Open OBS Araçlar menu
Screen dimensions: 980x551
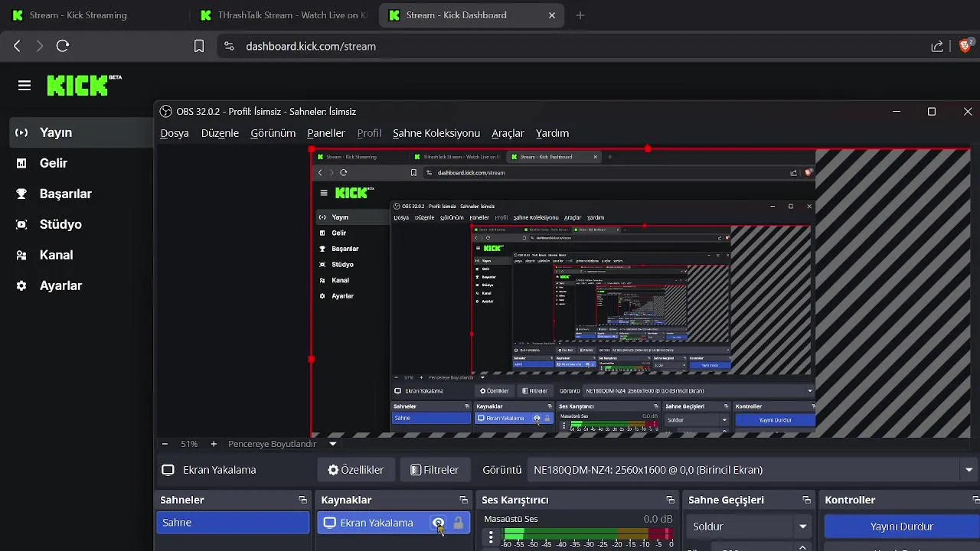[x=508, y=133]
